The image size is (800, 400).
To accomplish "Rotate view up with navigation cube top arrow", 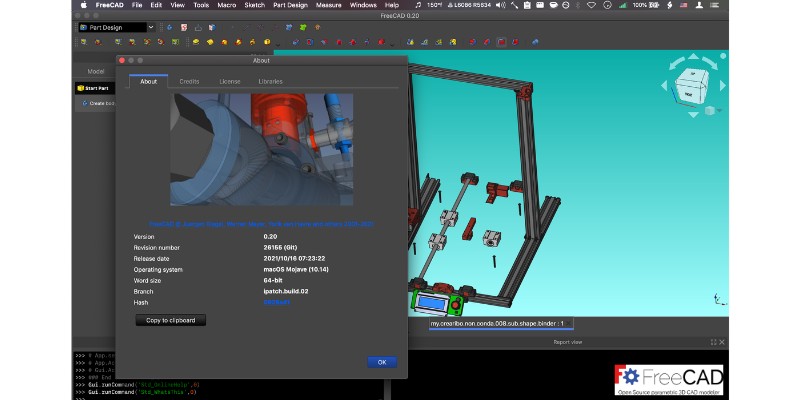I will [x=693, y=56].
